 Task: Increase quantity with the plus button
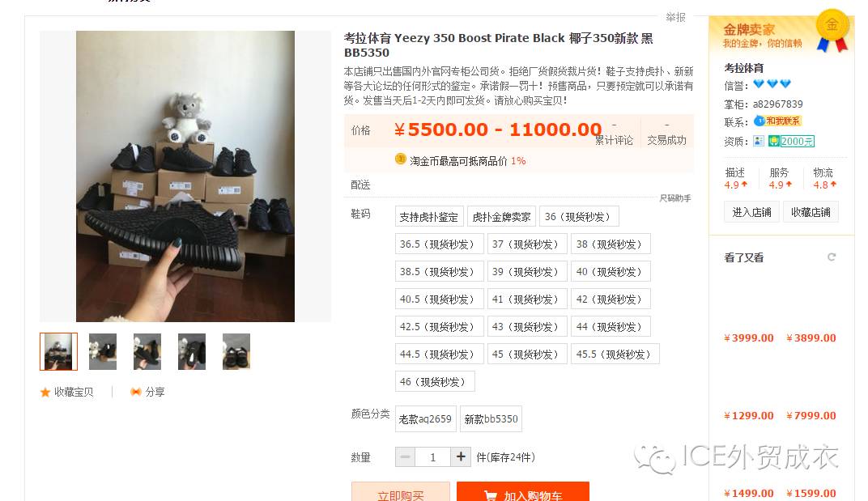461,456
